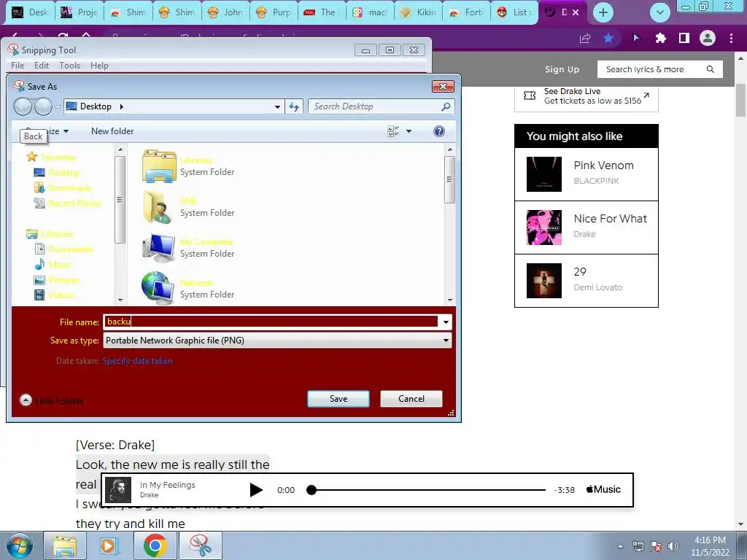Open the 29 by Demi Lovato recommendation
Viewport: 747px width, 560px height.
(x=586, y=281)
